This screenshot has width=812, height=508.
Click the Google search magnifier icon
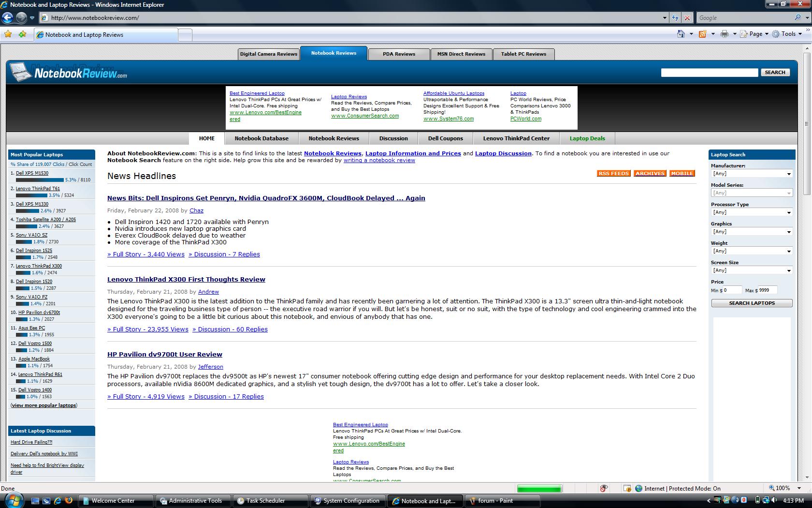point(797,18)
